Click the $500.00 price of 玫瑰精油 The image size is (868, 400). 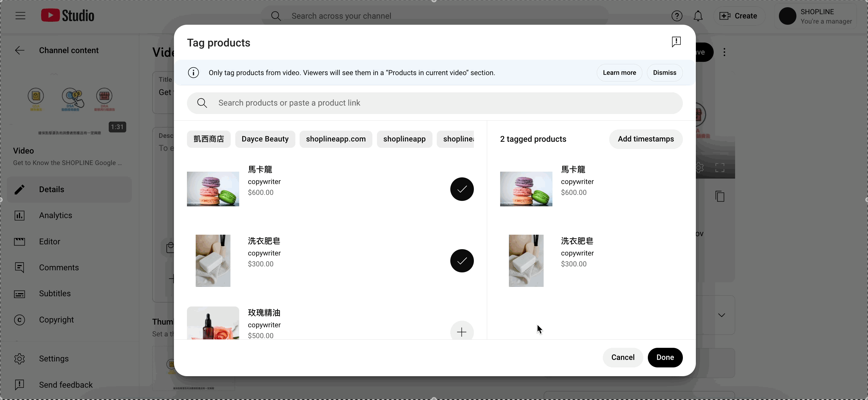tap(260, 336)
